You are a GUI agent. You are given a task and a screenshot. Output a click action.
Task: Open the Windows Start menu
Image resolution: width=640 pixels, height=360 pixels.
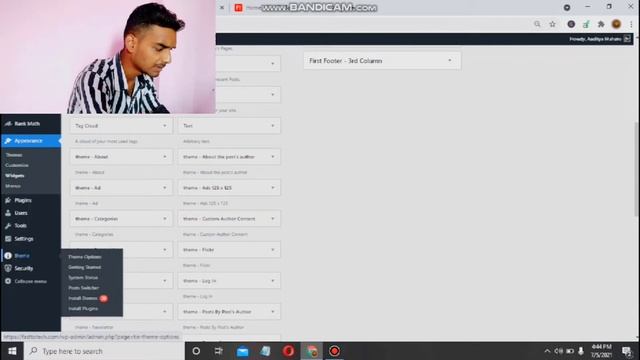[12, 351]
